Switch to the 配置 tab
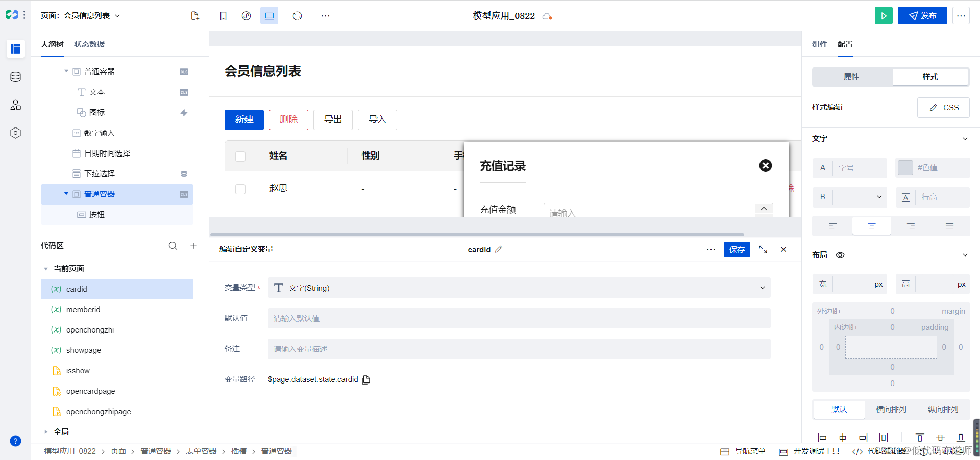This screenshot has height=460, width=980. (845, 44)
